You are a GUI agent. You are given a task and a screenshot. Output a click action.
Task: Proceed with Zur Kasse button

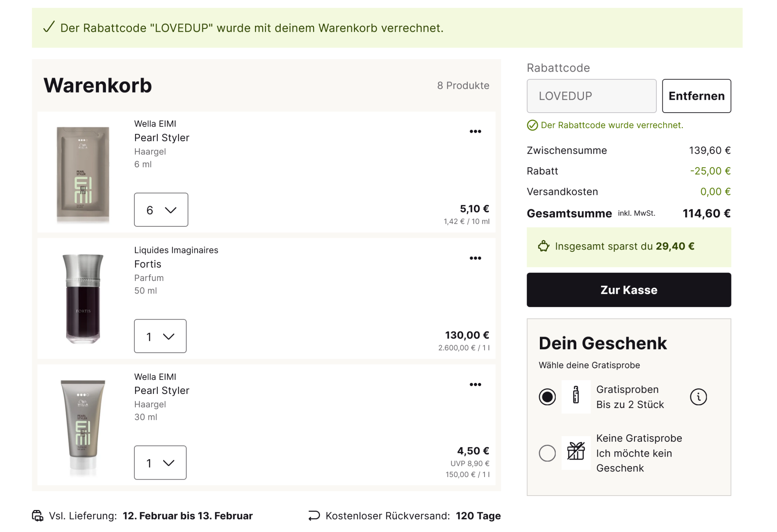(x=629, y=290)
